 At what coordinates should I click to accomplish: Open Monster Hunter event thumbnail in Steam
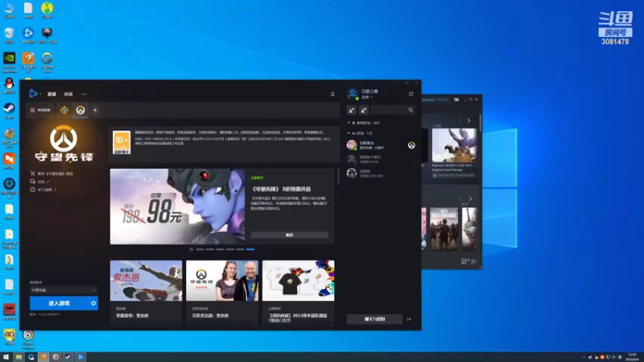coord(454,146)
